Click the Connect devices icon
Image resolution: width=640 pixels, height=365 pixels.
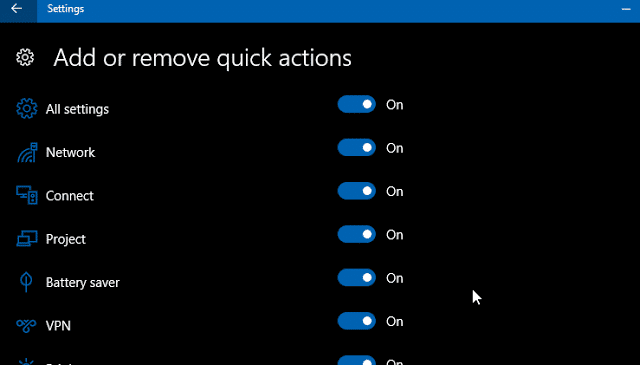27,195
